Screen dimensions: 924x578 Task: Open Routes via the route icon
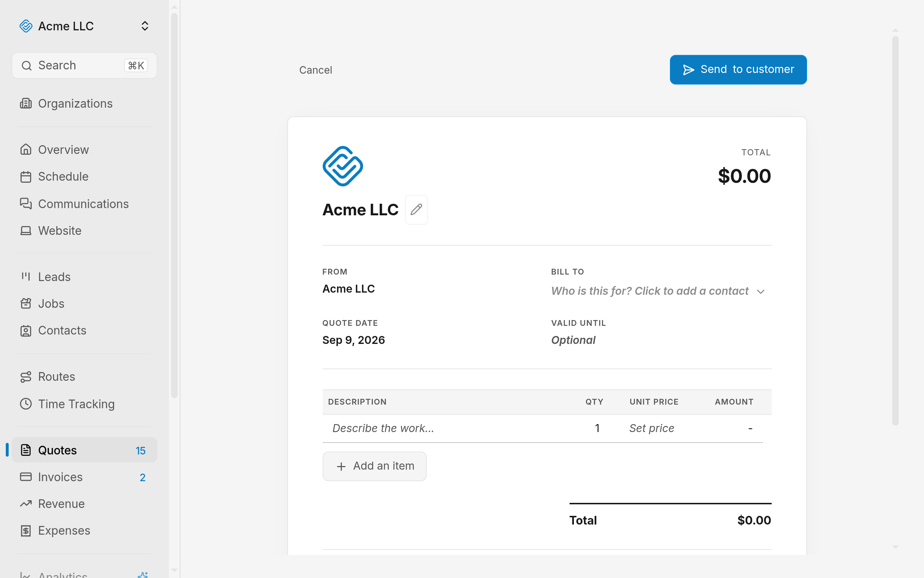(x=26, y=376)
